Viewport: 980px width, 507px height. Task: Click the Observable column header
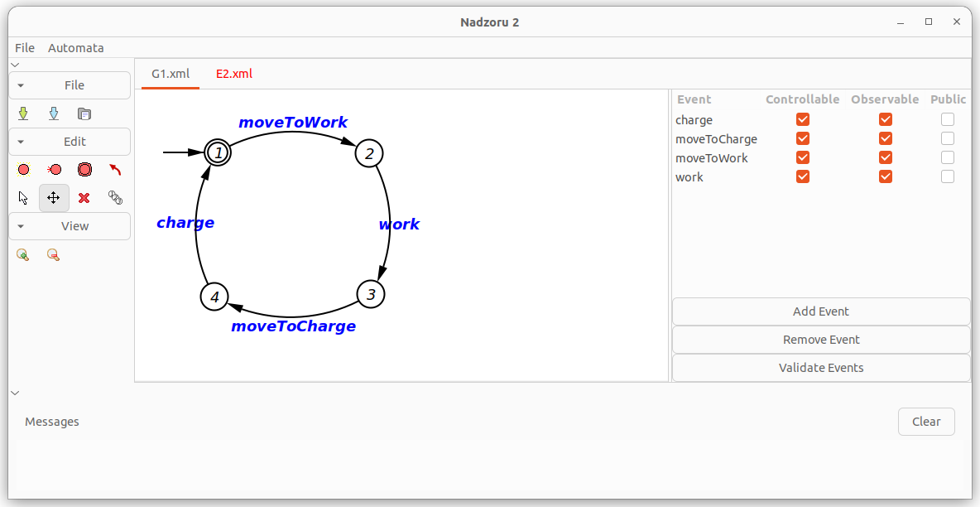[885, 99]
